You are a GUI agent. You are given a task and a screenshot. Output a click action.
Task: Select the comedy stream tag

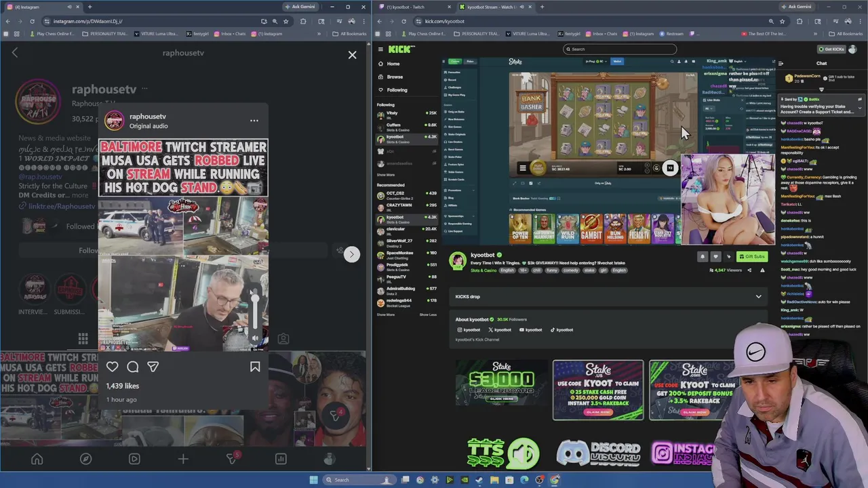tap(571, 270)
